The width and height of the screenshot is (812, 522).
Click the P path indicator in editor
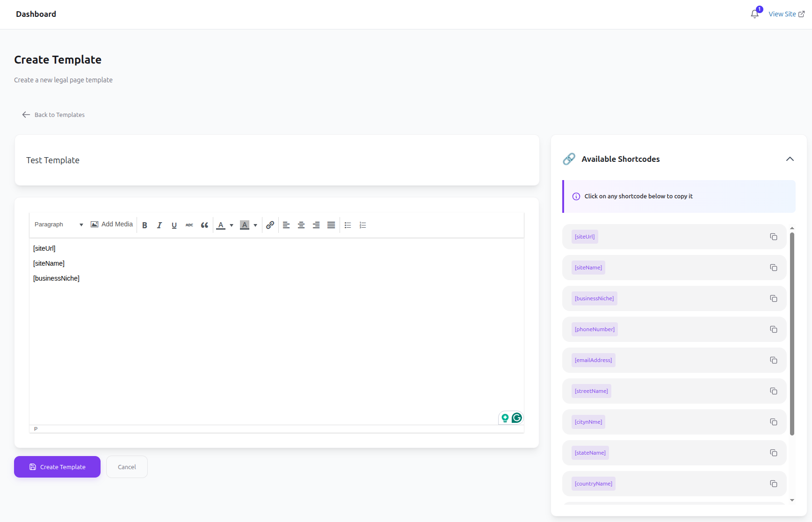coord(36,429)
